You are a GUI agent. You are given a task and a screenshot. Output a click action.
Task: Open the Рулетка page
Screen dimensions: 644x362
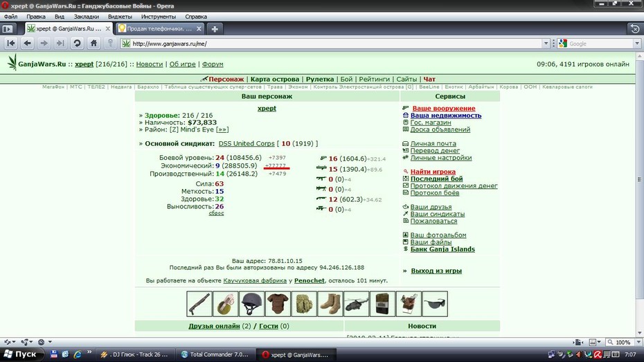tap(320, 79)
